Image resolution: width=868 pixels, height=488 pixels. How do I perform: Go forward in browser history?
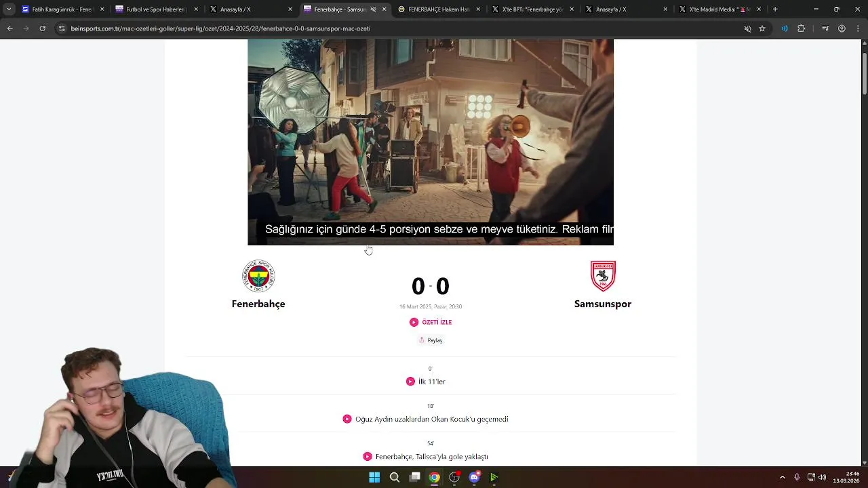[26, 28]
